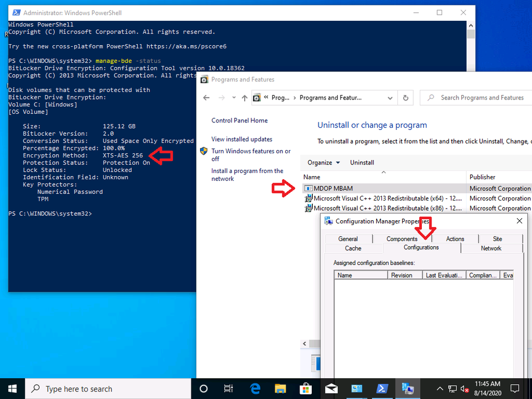Go back in Programs and Features
The width and height of the screenshot is (532, 399).
pyautogui.click(x=206, y=98)
